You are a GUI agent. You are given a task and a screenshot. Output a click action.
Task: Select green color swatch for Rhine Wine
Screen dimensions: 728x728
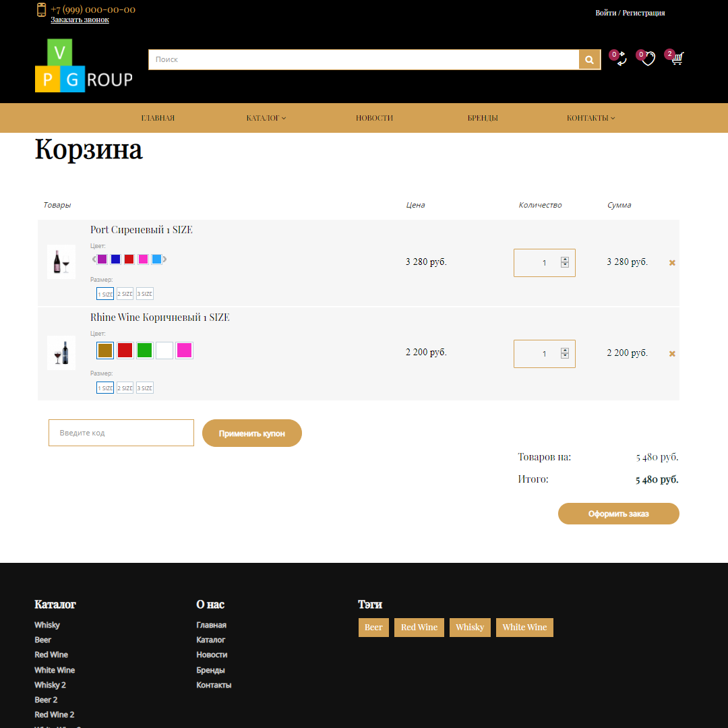tap(145, 351)
